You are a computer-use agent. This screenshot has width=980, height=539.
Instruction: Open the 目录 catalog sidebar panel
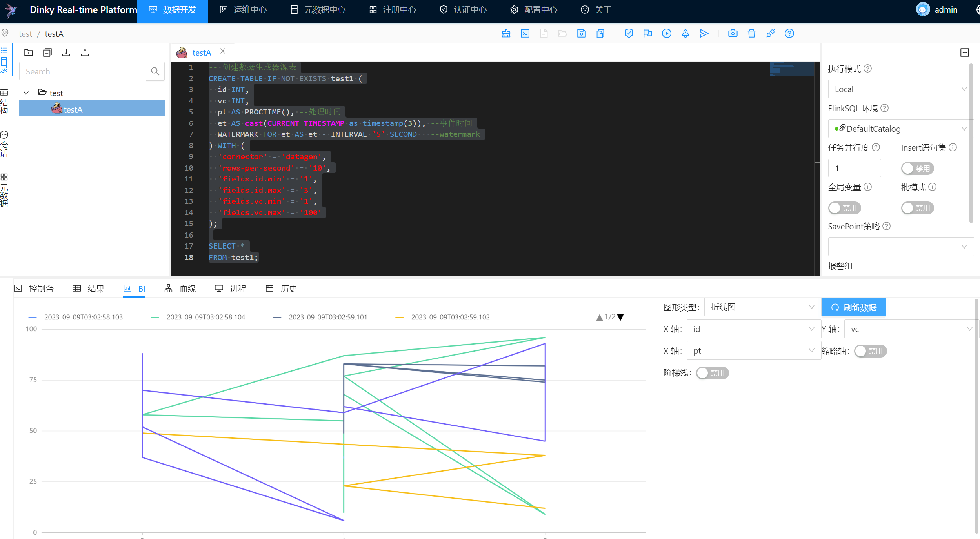pyautogui.click(x=4, y=60)
